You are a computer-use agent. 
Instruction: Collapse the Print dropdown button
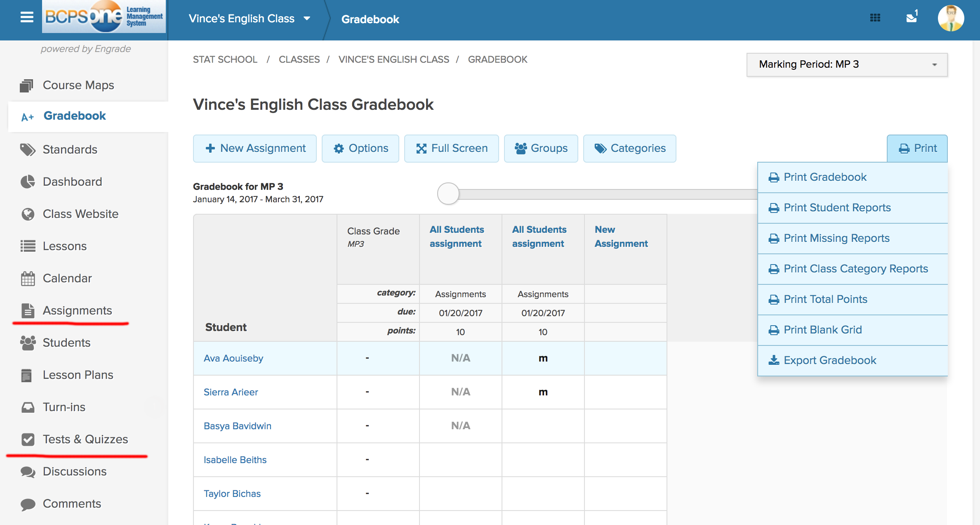[x=917, y=148]
